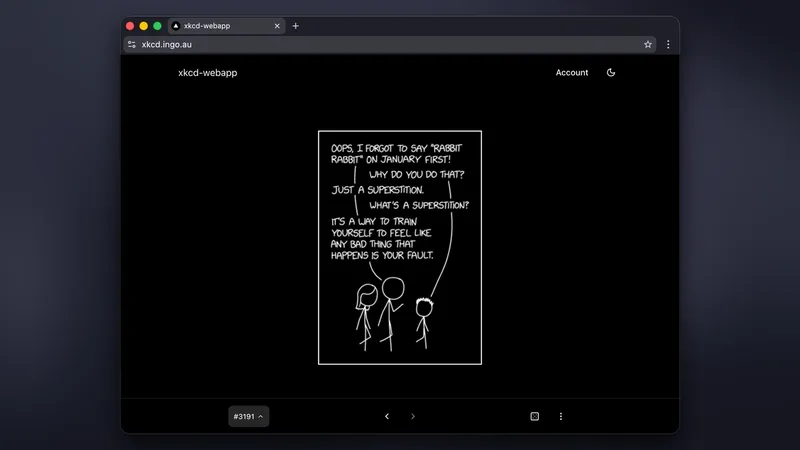Select the xkcd-webapp browser tab

[226, 26]
